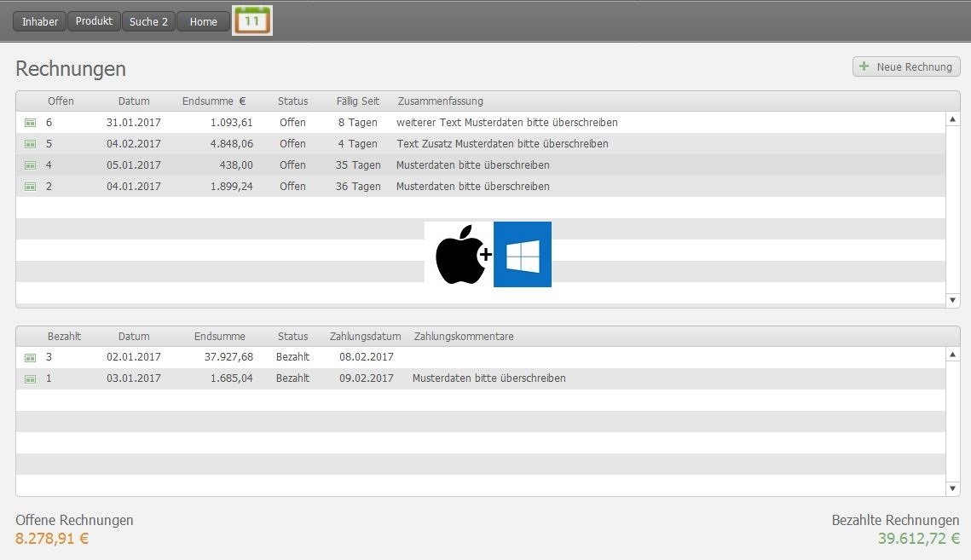Select summary 'Text Zusatz Musterdaten bitte überschreiben'

(502, 144)
